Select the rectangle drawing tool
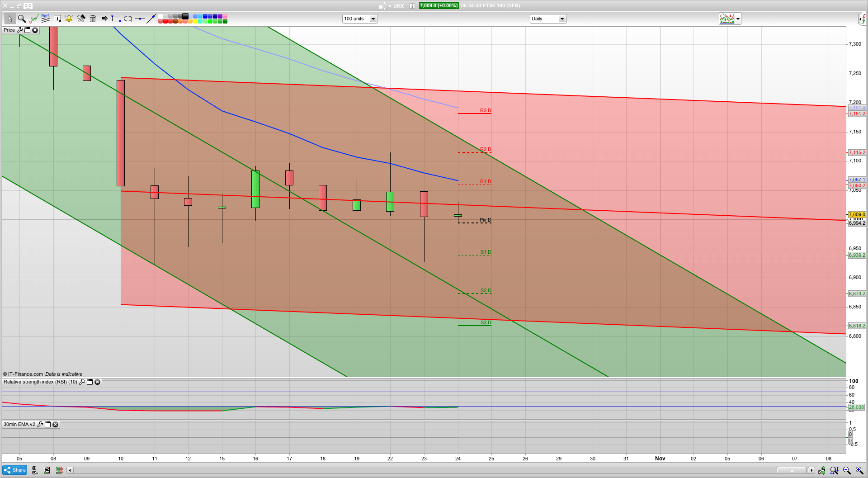The width and height of the screenshot is (868, 478). click(x=115, y=19)
